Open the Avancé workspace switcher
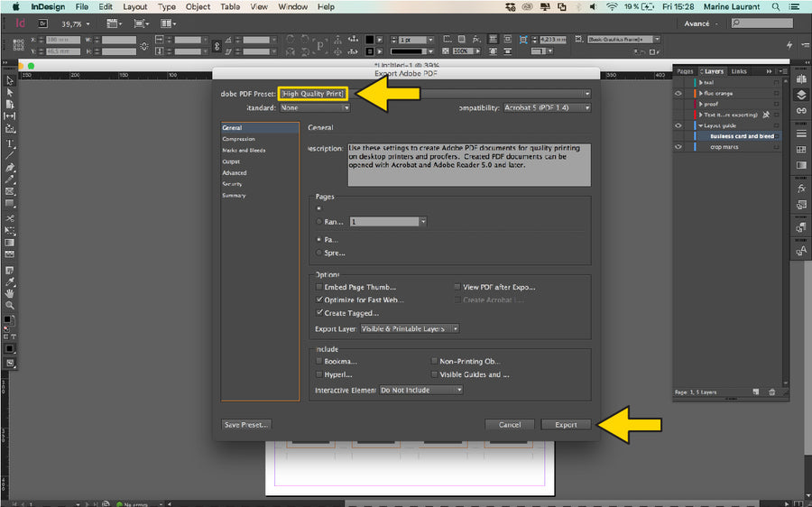 (701, 23)
